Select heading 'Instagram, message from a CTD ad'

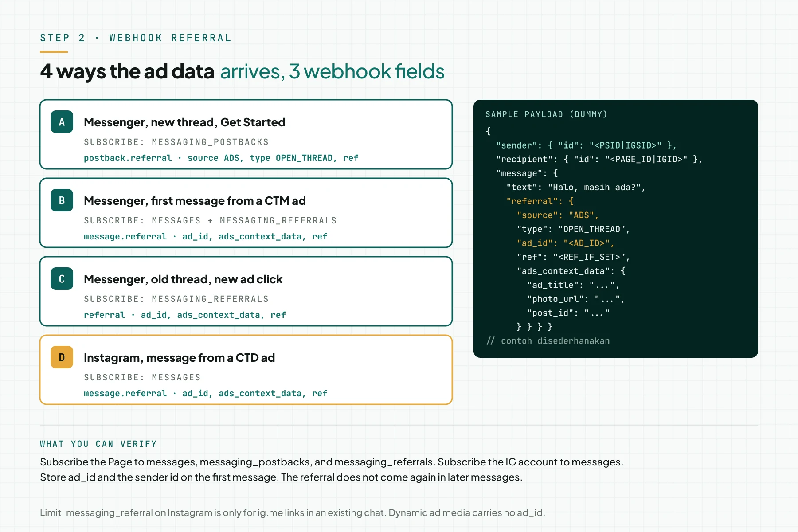179,358
